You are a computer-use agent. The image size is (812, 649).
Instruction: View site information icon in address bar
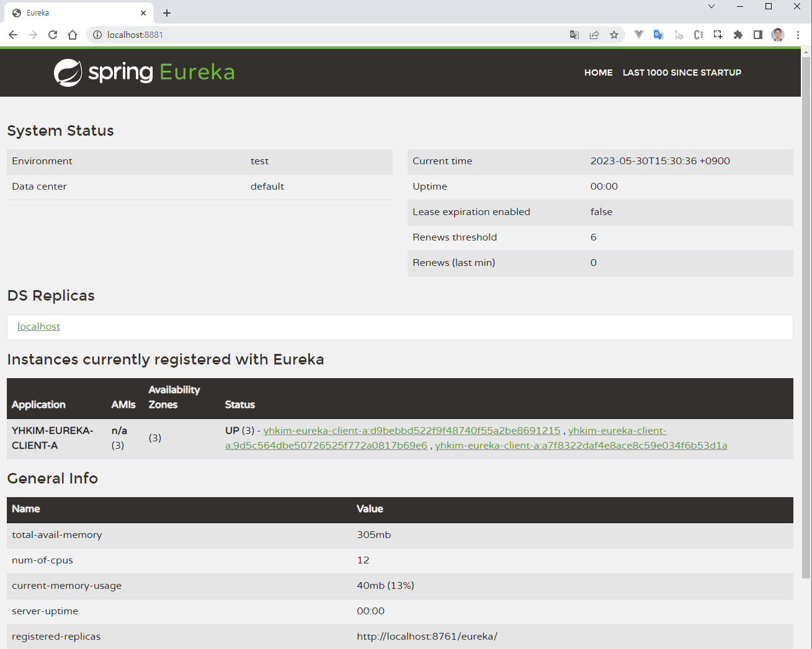97,35
